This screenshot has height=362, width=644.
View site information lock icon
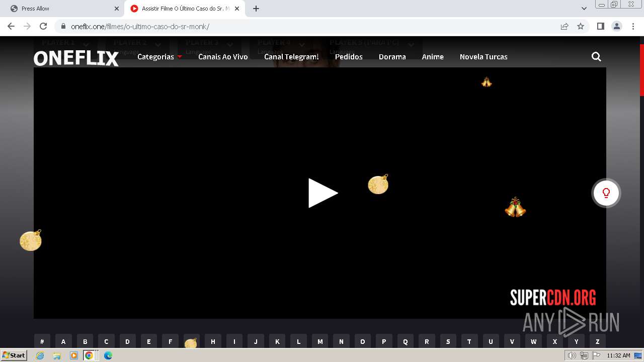pos(63,27)
